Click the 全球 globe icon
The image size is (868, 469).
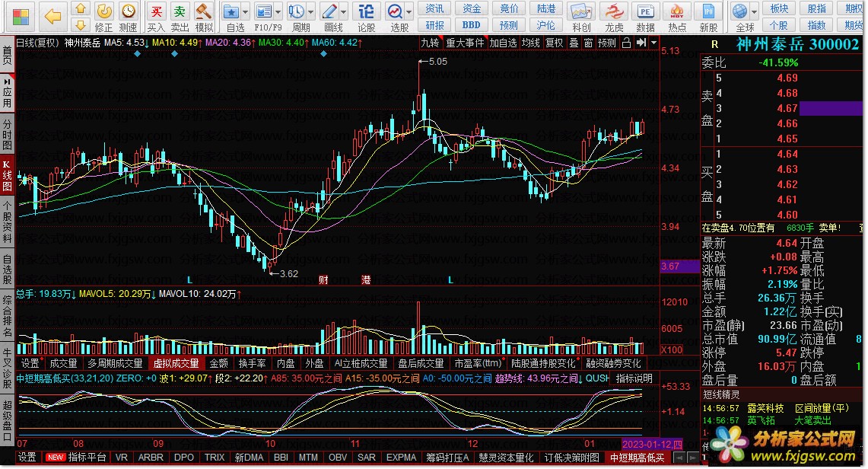coord(739,11)
